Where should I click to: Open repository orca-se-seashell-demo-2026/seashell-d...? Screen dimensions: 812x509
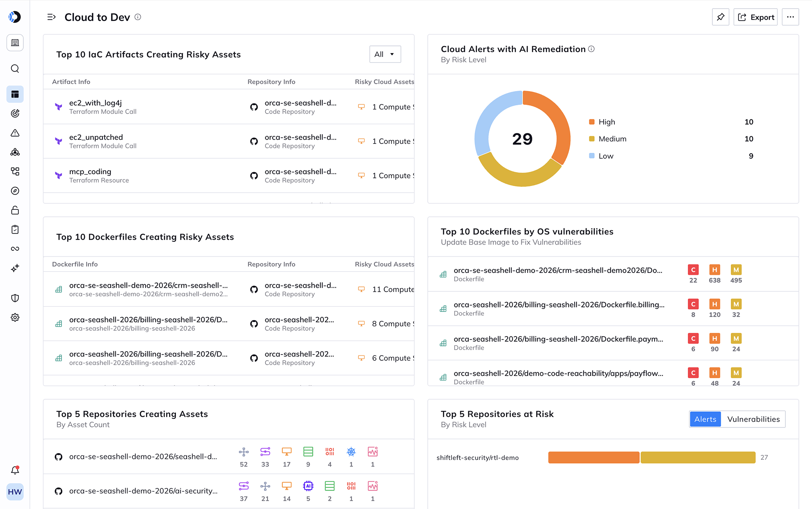143,457
